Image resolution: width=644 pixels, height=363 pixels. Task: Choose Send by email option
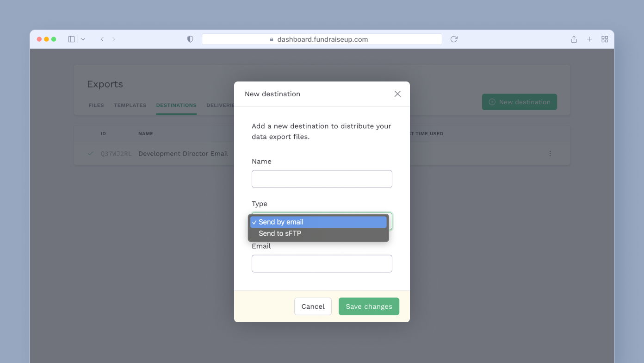(x=318, y=222)
